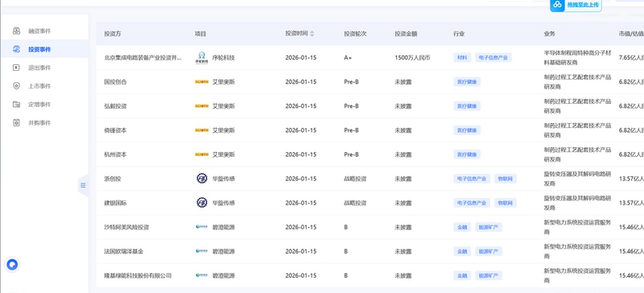The height and width of the screenshot is (293, 644).
Task: Open investor 弘毅投资
Action: [115, 106]
